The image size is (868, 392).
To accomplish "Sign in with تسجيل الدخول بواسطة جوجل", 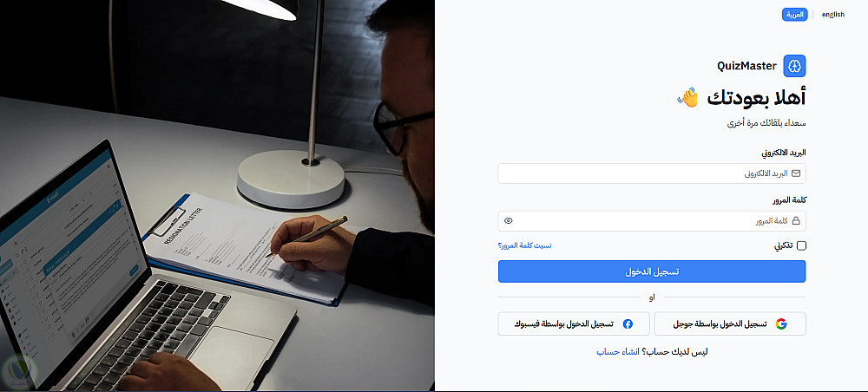I will (x=730, y=324).
